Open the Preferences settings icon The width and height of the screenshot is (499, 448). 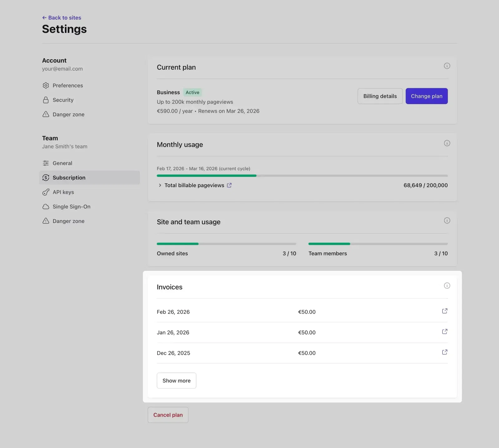click(x=46, y=85)
